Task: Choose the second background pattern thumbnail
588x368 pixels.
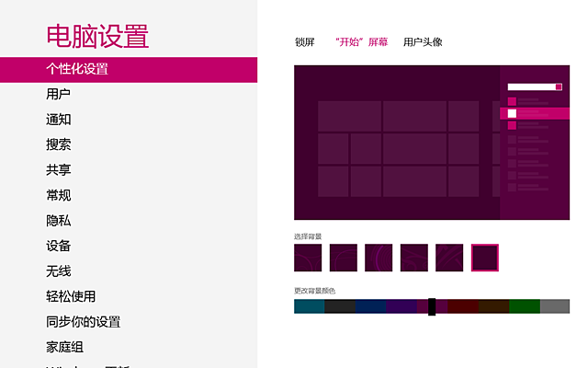Action: click(343, 258)
